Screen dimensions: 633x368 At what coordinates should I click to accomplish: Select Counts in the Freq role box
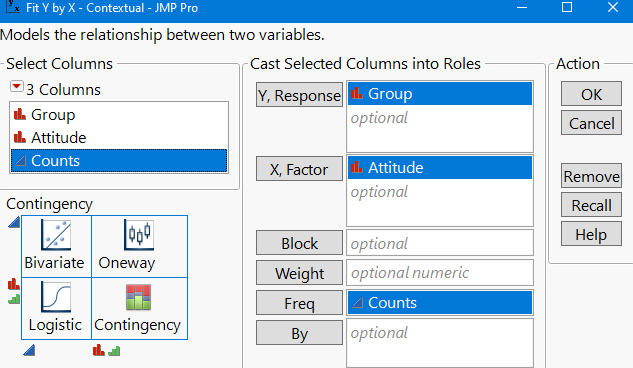pos(440,303)
